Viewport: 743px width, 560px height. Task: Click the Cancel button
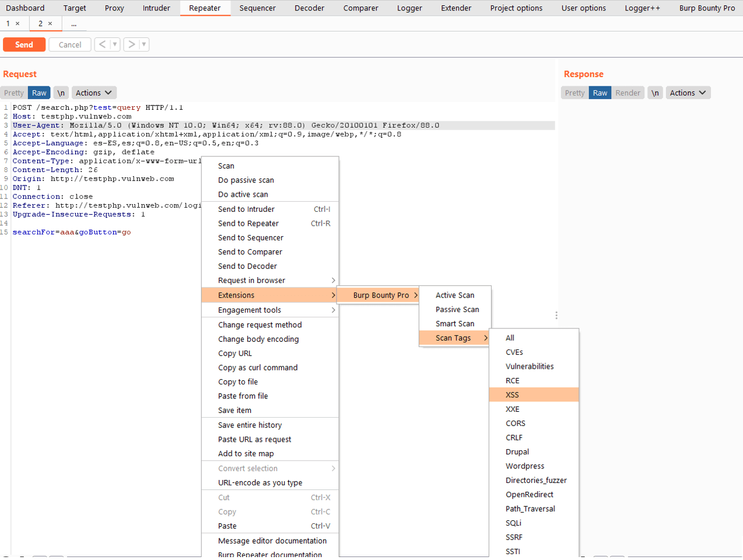click(69, 44)
